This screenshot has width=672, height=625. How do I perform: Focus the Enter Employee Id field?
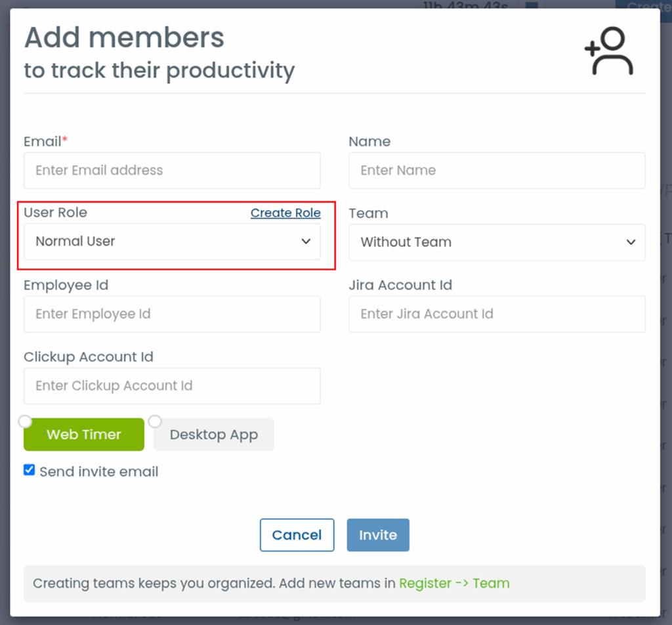pos(172,314)
